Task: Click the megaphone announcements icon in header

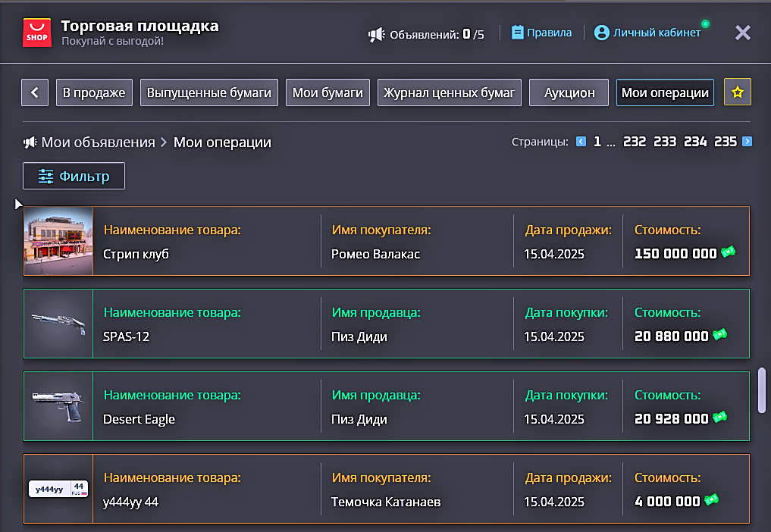Action: click(376, 34)
